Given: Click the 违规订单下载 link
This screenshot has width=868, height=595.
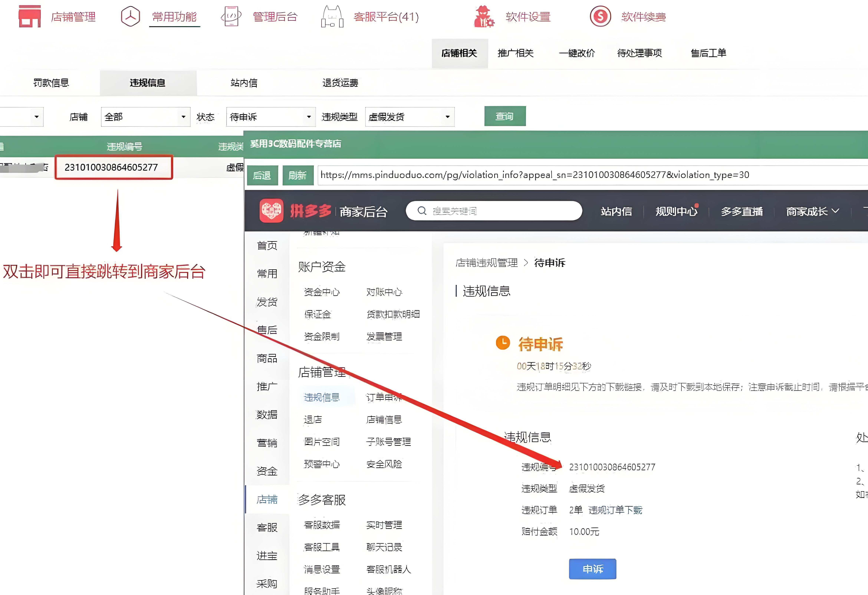Looking at the screenshot, I should (615, 510).
